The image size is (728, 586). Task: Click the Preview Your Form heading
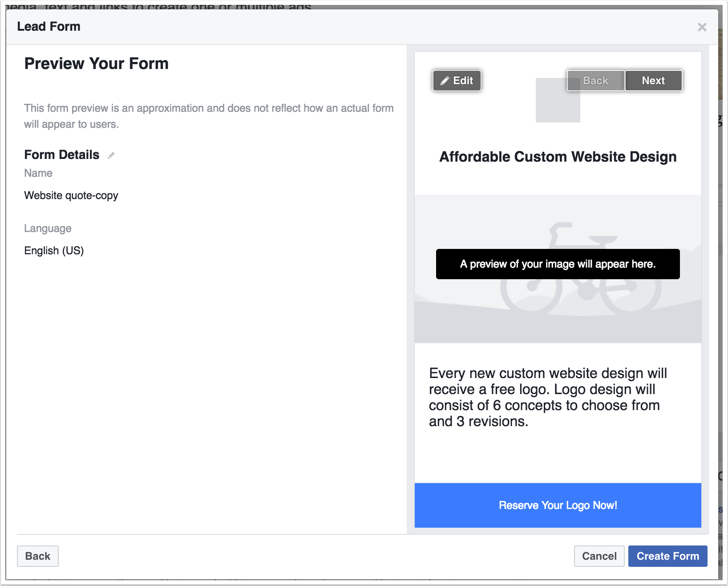96,63
